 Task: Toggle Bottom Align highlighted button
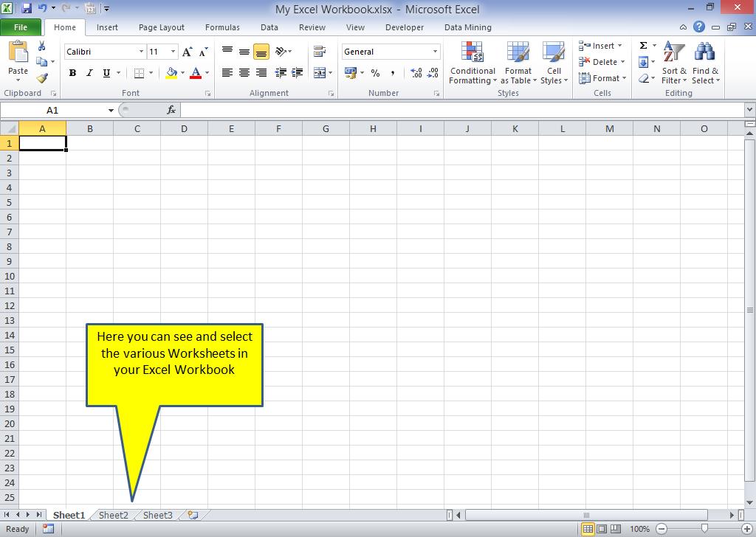(261, 52)
